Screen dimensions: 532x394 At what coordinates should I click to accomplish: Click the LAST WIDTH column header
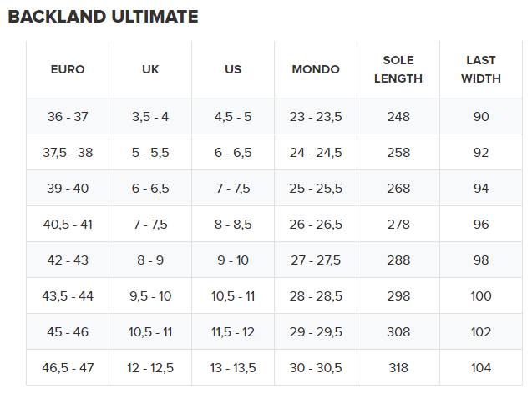(x=481, y=69)
